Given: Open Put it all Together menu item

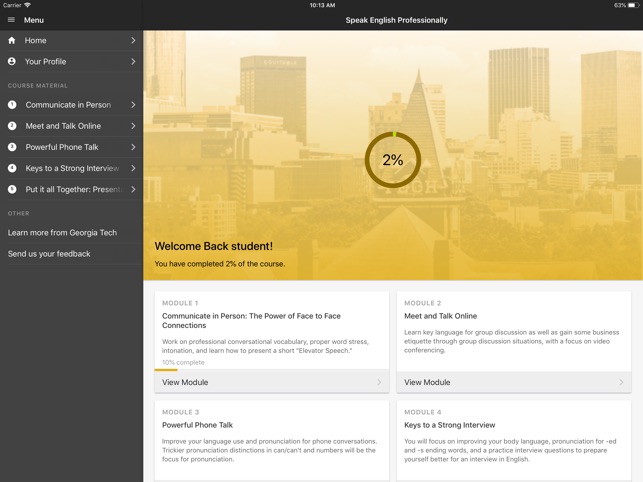Looking at the screenshot, I should (72, 189).
